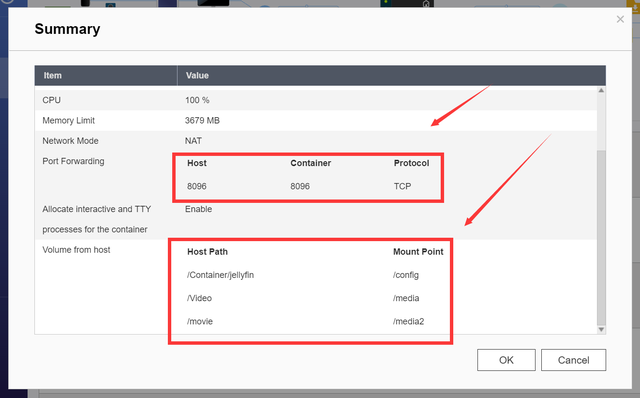This screenshot has width=640, height=398.
Task: Select the Memory Limit row
Action: [x=316, y=120]
